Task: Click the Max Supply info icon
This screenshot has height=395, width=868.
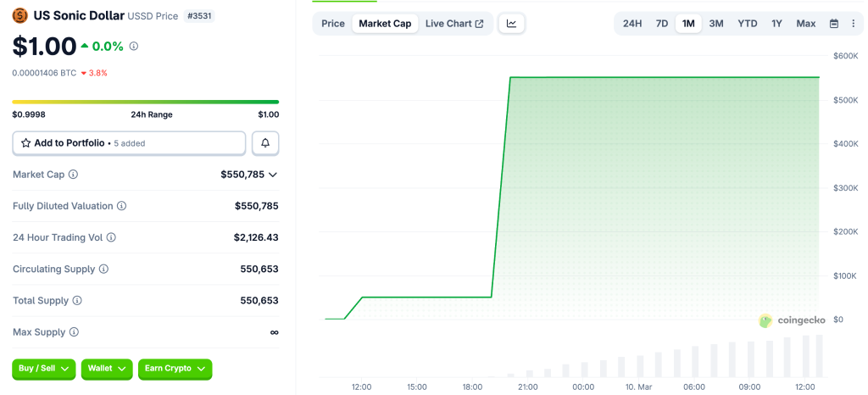Action: [x=74, y=332]
